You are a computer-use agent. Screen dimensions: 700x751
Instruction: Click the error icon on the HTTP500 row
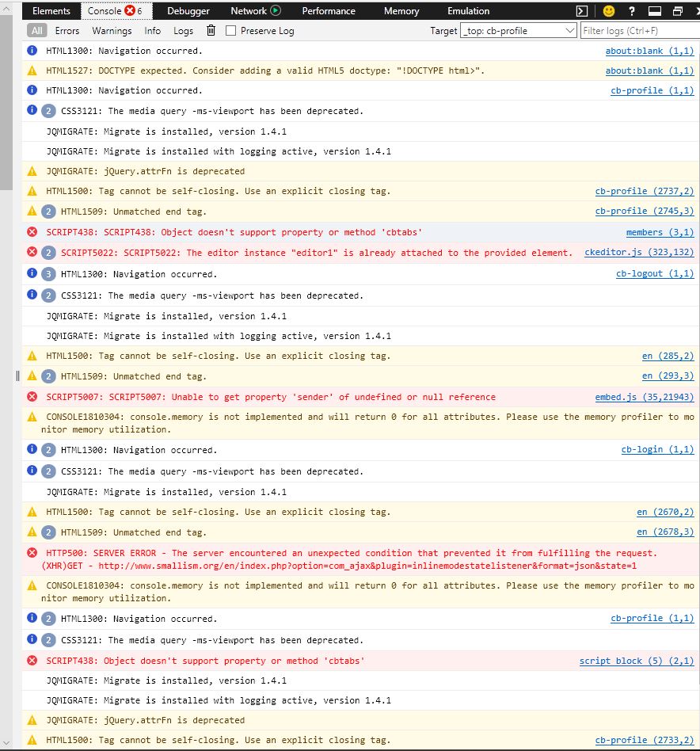click(x=32, y=553)
